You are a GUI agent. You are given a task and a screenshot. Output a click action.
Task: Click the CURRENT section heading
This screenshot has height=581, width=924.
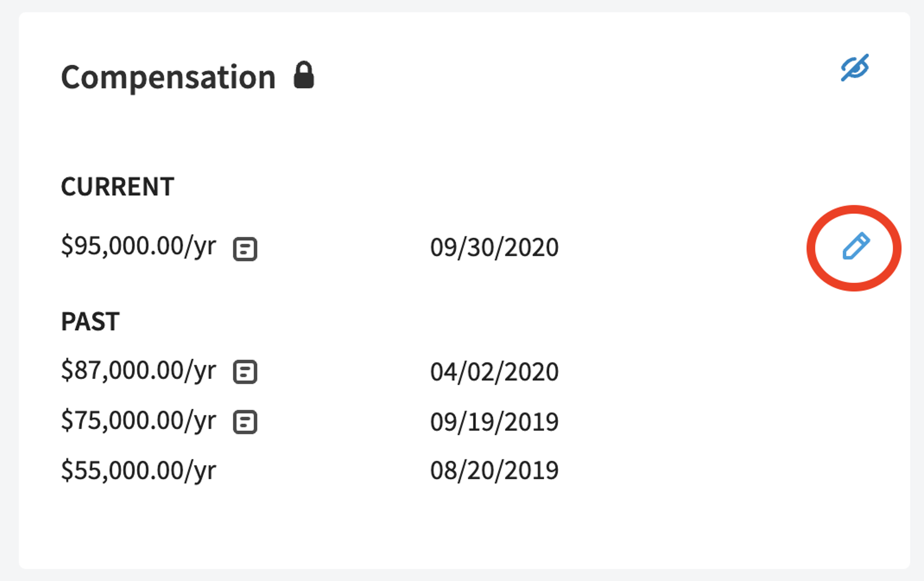[x=117, y=187]
